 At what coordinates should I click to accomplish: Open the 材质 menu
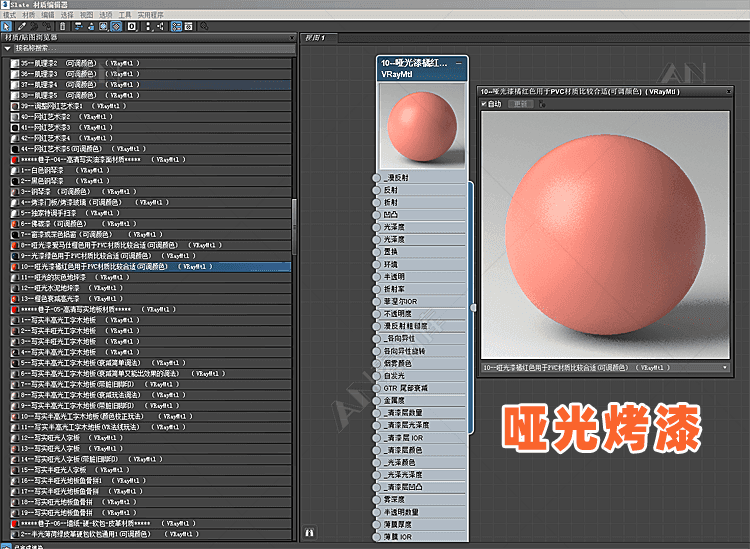click(29, 15)
